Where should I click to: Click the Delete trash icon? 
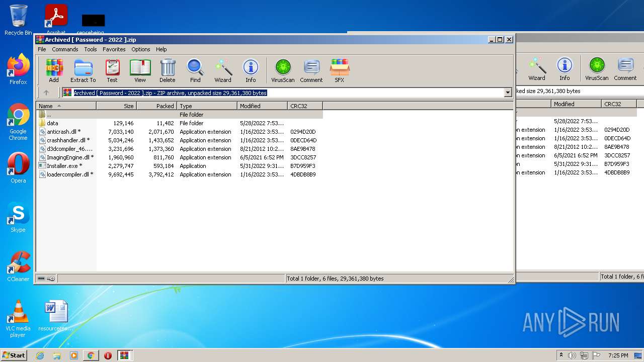click(x=168, y=70)
